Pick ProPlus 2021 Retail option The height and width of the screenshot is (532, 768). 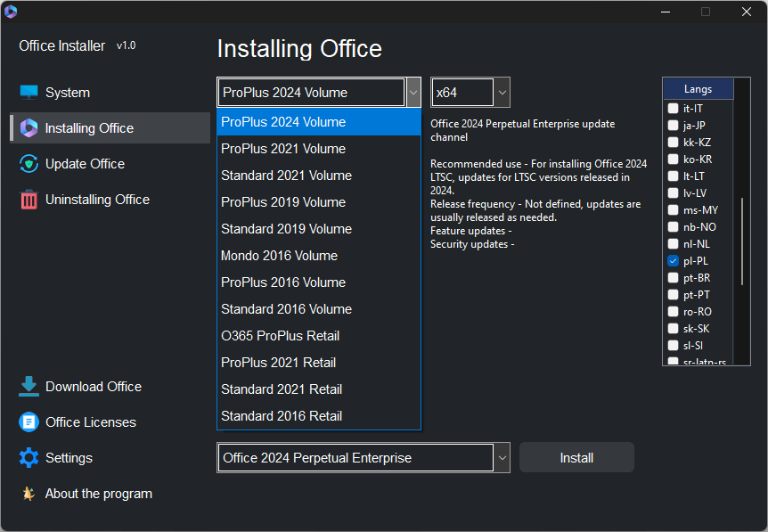point(319,362)
